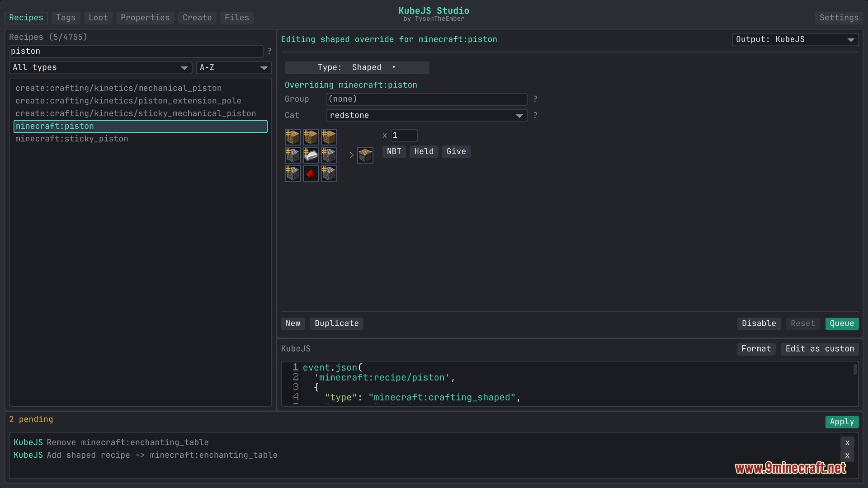868x488 pixels.
Task: Select the middle-right cobblestone ingredient slot
Action: click(329, 155)
